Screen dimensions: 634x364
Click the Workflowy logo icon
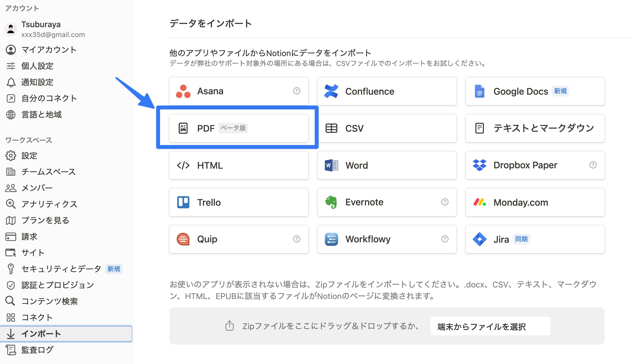(331, 239)
